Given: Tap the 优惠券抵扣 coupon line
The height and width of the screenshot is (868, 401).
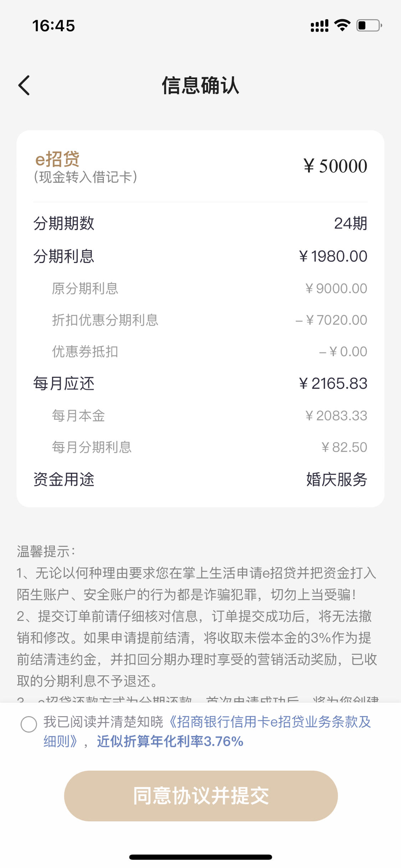Looking at the screenshot, I should [210, 351].
